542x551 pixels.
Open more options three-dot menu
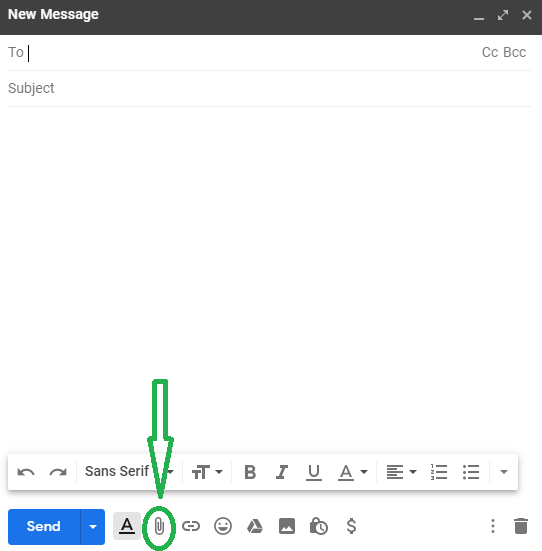[x=493, y=526]
